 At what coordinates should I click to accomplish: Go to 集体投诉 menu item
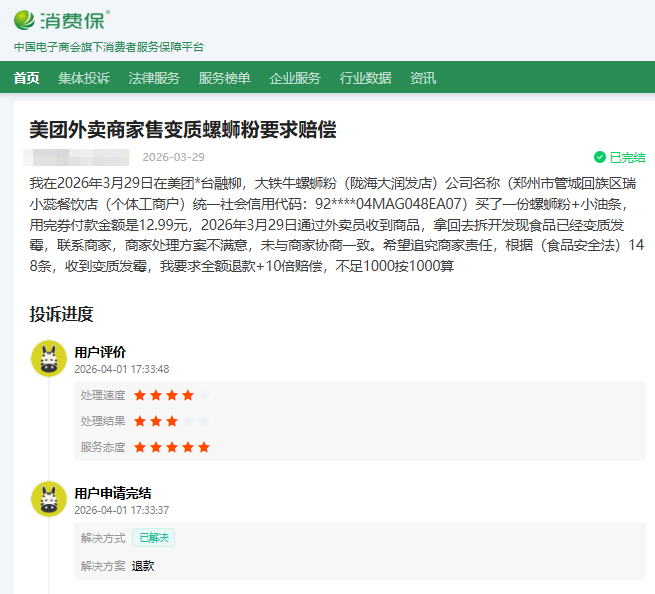pos(84,78)
